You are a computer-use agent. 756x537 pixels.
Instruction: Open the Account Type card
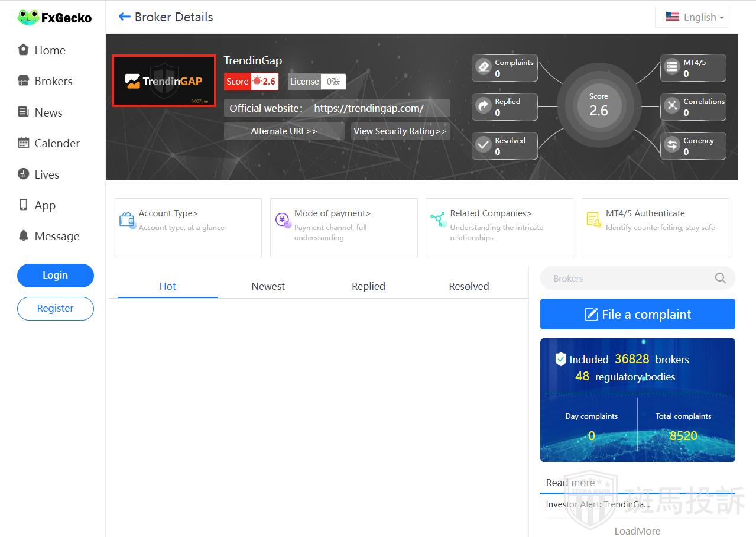pos(187,227)
